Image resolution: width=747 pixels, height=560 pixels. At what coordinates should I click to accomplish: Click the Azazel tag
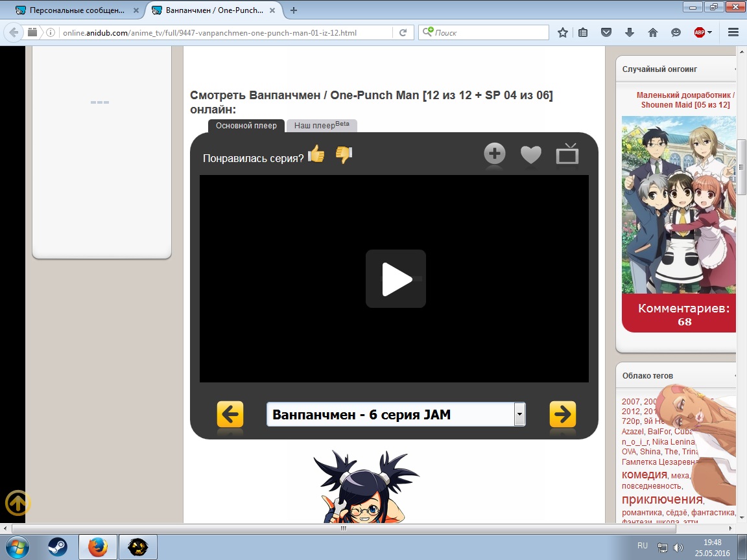633,432
